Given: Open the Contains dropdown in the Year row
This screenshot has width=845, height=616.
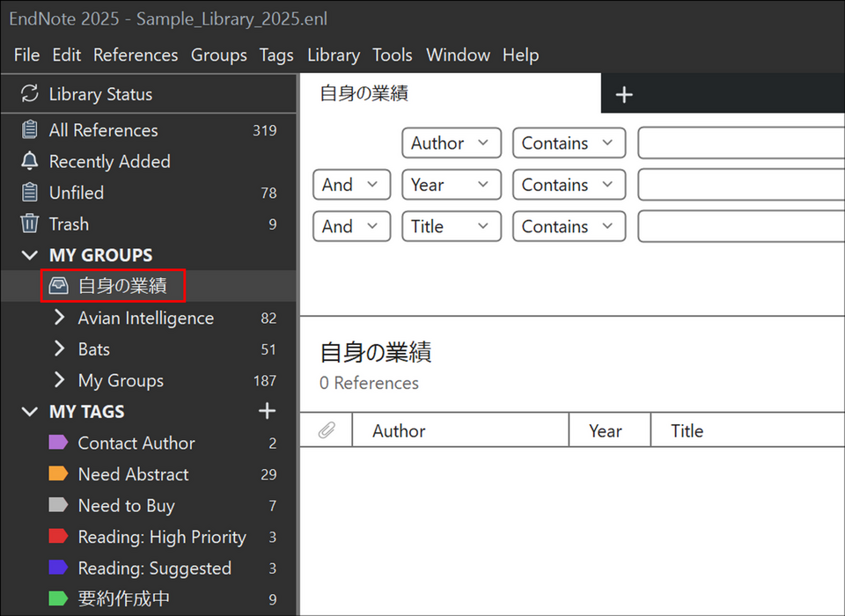Looking at the screenshot, I should point(569,184).
